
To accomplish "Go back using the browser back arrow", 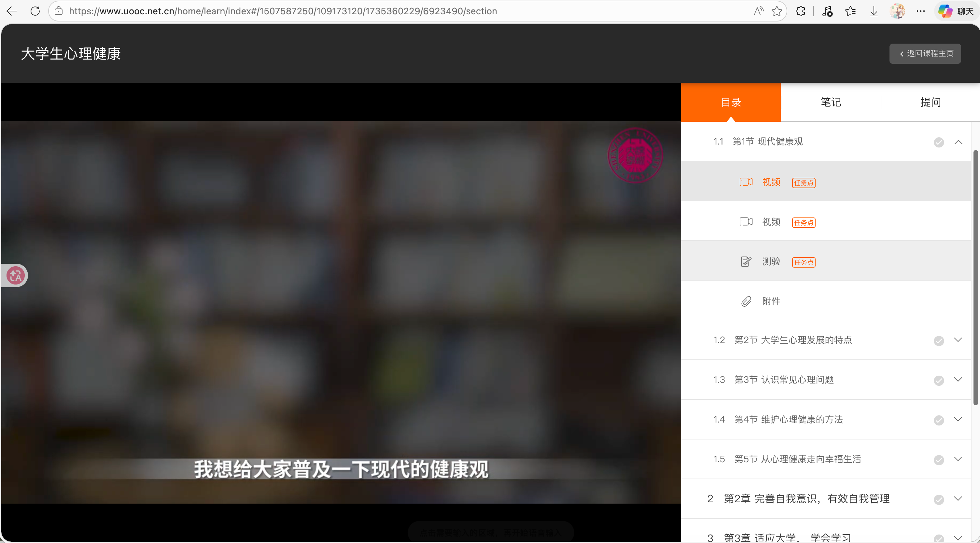I will 12,11.
